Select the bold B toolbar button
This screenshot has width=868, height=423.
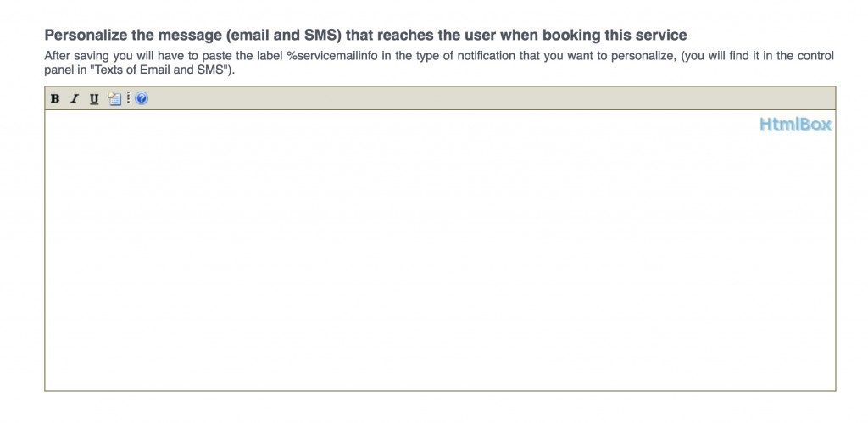point(55,99)
